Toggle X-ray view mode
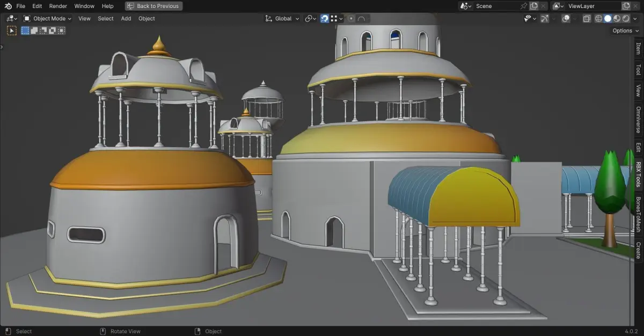This screenshot has height=336, width=644. click(587, 18)
